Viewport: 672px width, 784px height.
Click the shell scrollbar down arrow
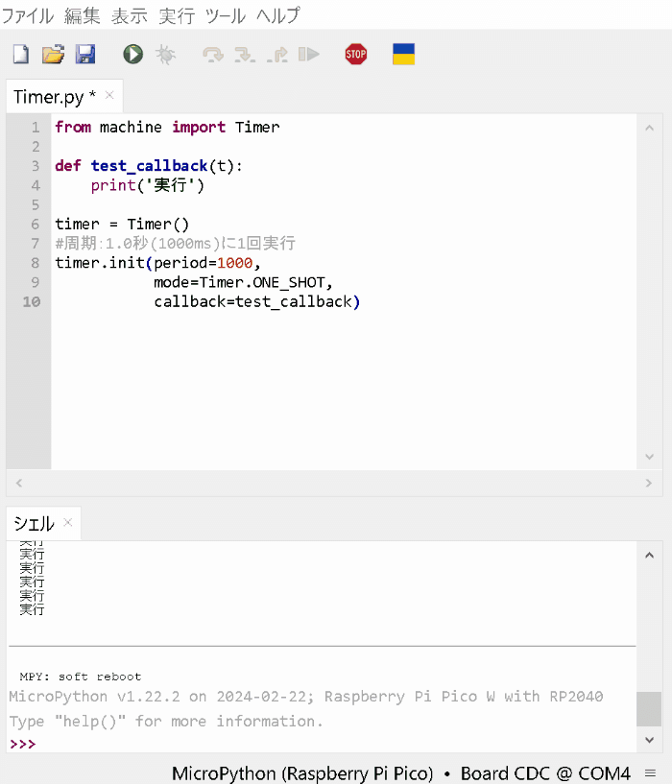[x=650, y=740]
